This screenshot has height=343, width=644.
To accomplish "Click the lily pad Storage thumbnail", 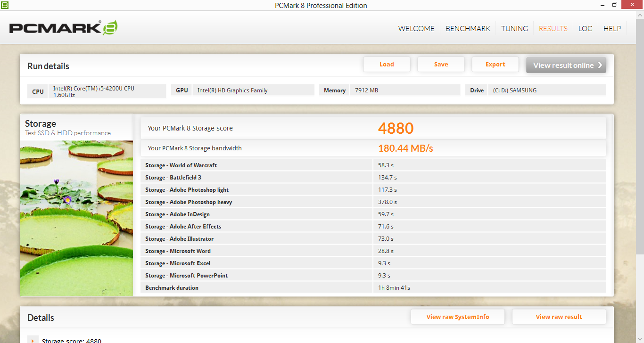I will click(x=76, y=218).
